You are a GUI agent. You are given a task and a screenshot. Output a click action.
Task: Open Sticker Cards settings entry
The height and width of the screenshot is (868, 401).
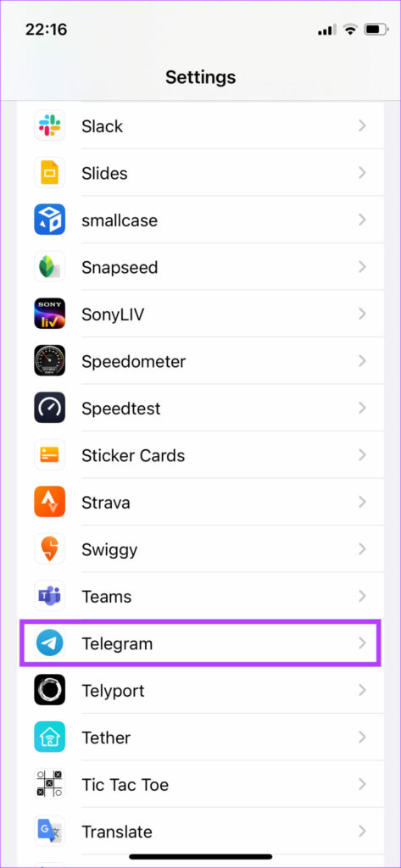(200, 455)
